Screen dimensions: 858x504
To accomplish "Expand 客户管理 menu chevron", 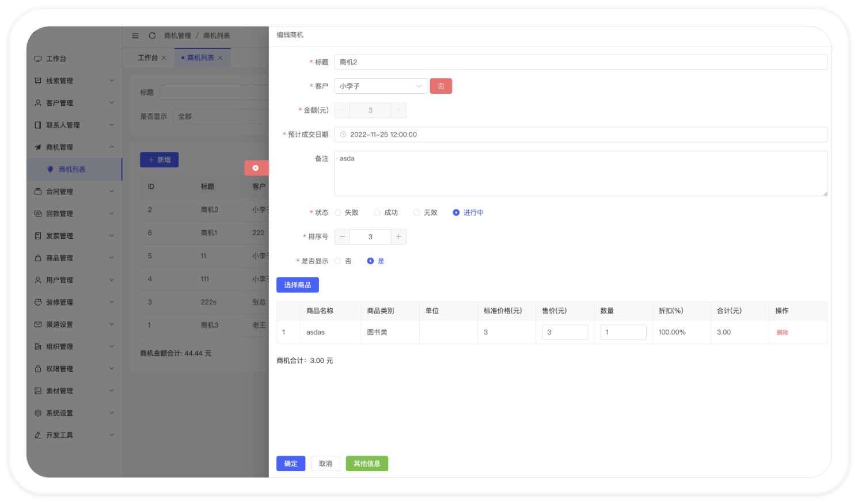I will [112, 103].
